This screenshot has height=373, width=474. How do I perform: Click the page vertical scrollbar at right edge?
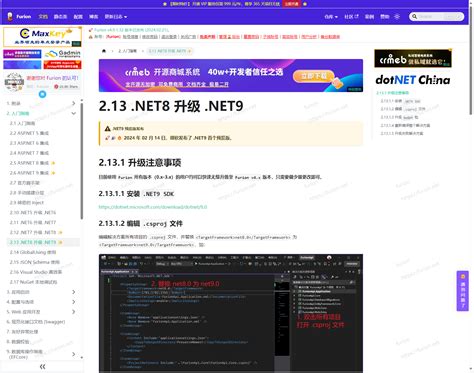pyautogui.click(x=471, y=60)
